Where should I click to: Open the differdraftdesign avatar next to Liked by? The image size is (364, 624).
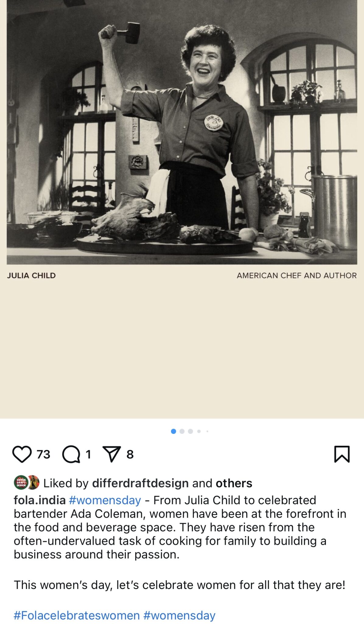tap(21, 483)
